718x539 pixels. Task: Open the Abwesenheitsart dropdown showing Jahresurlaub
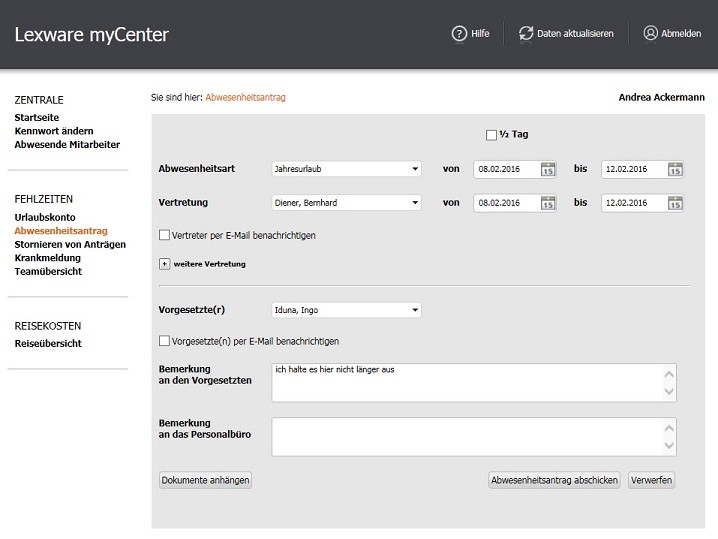346,169
